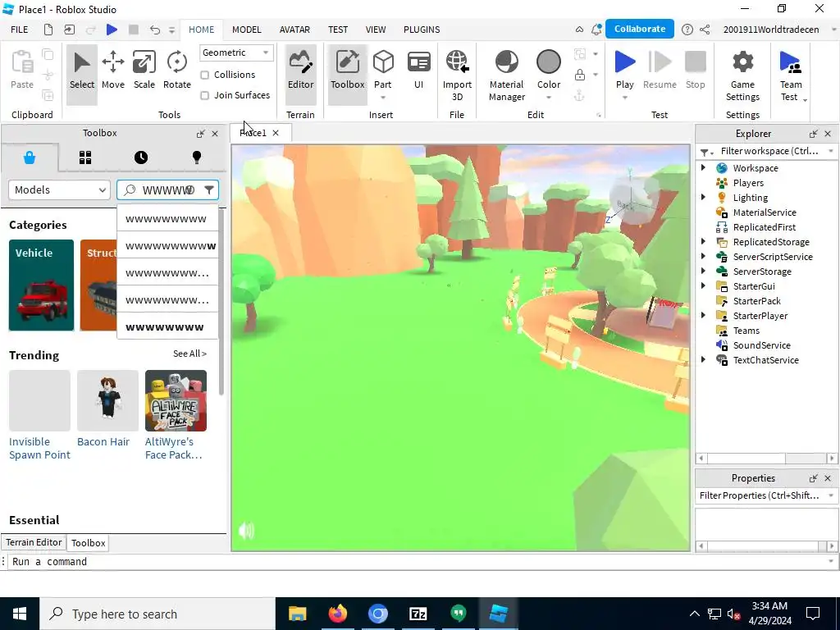Open the Creations lightbulb tab in Toolbox

[197, 157]
